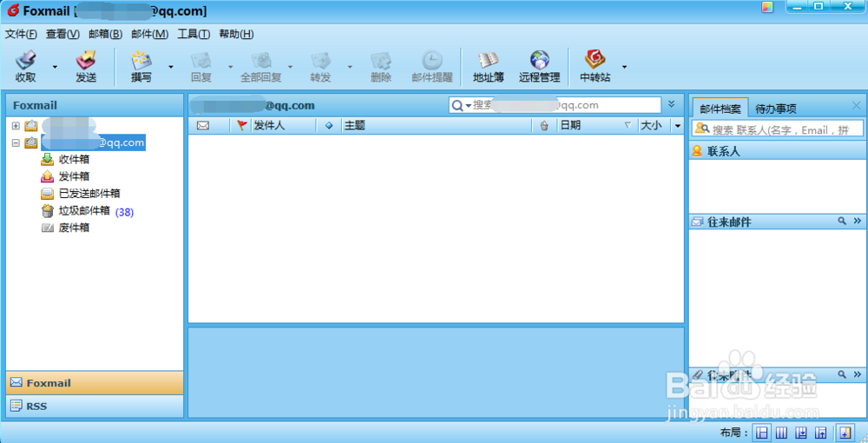The height and width of the screenshot is (443, 868).
Task: Open dropdown arrow next to 收取
Action: (55, 67)
